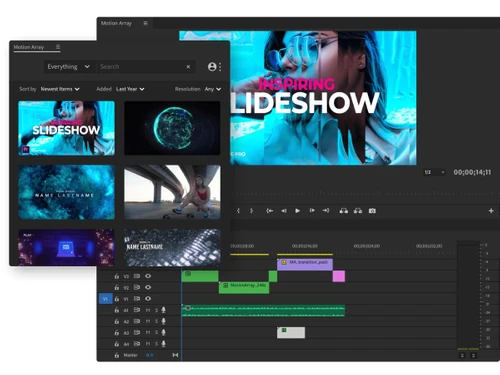Mute audio track A4
This screenshot has width=500, height=375.
tap(148, 344)
